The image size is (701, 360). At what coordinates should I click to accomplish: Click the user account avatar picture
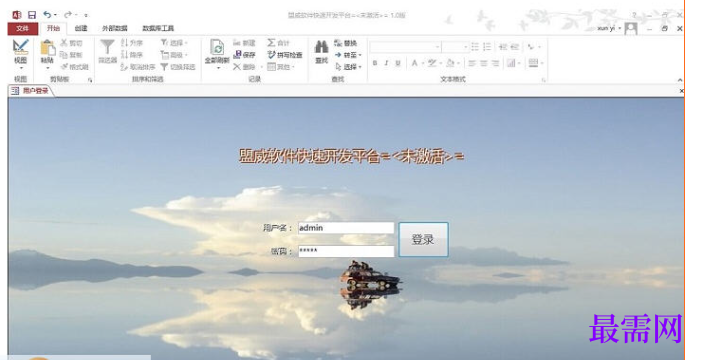631,28
